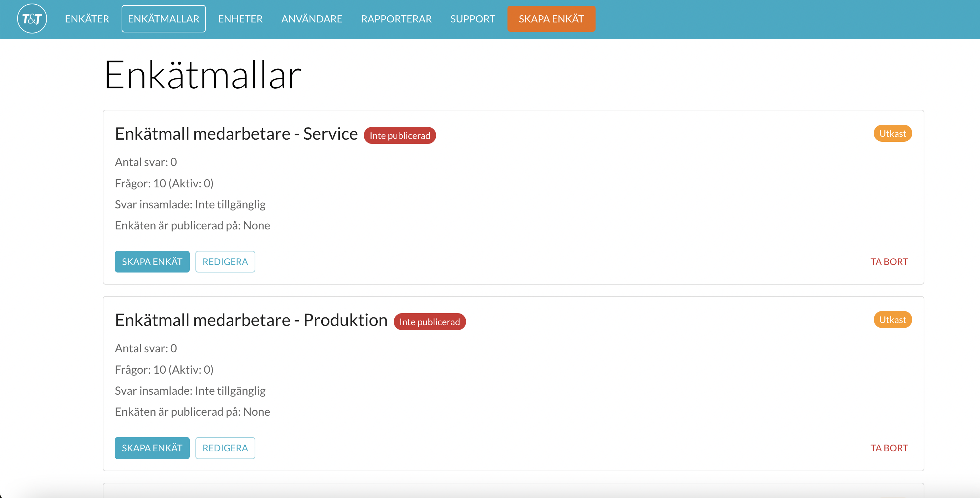Open the Enkätmall medarbetare - Service title
The height and width of the screenshot is (498, 980).
click(236, 134)
